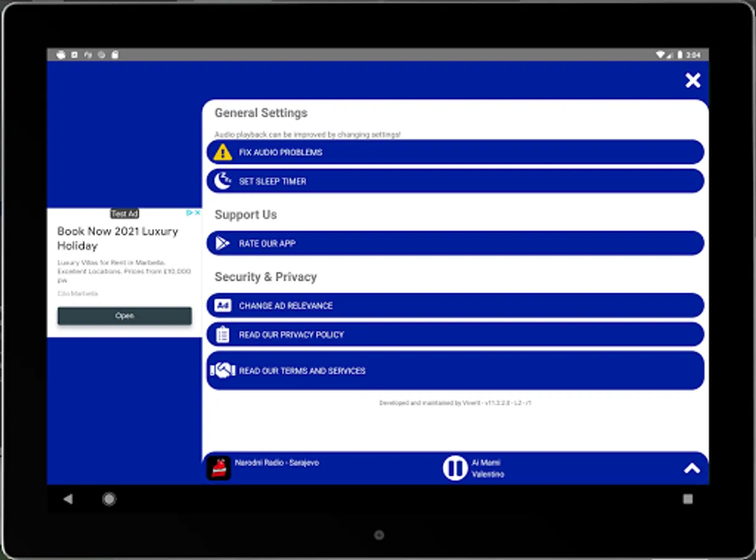
Task: Open READ OUR PRIVACY POLICY
Action: coord(455,335)
